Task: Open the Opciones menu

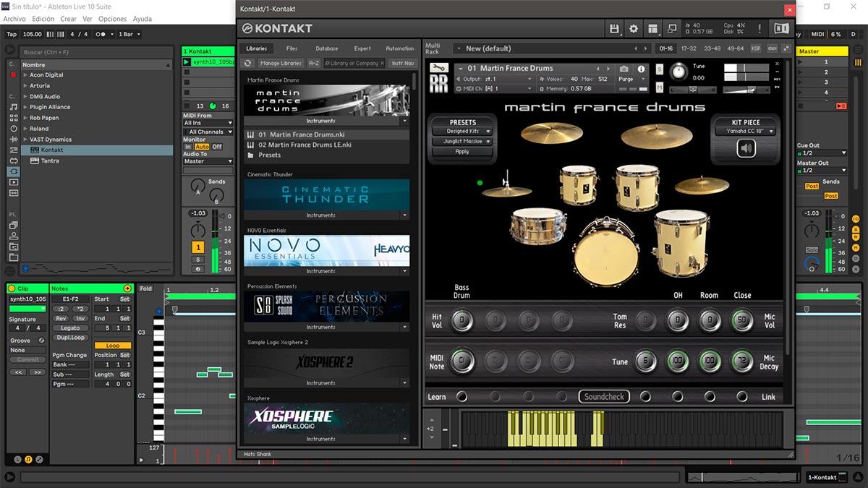Action: coord(112,19)
